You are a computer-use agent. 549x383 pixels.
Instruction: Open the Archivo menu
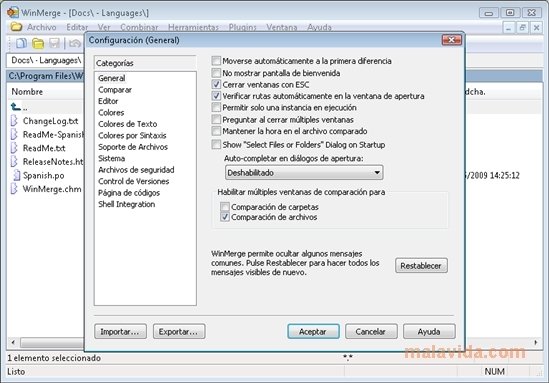point(41,27)
